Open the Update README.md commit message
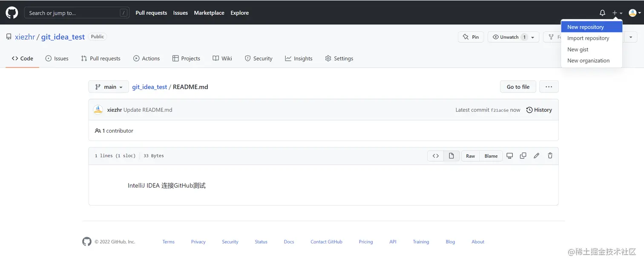This screenshot has height=264, width=644. (148, 110)
